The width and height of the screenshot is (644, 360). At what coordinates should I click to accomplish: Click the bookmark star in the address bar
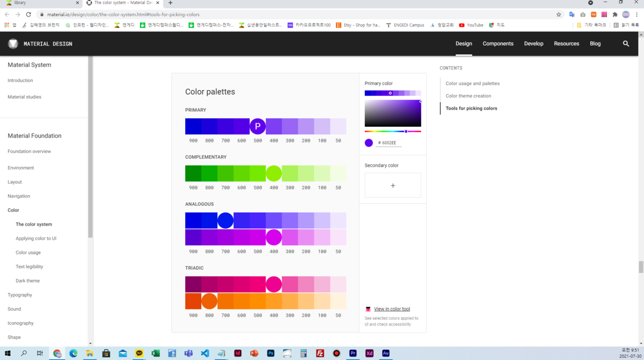click(x=558, y=15)
